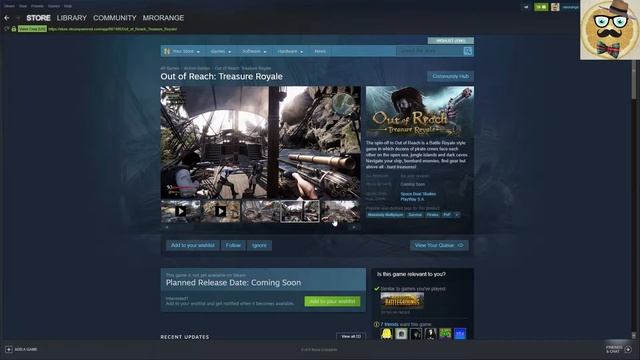The image size is (640, 360).
Task: Click the Ignore button
Action: click(x=259, y=245)
